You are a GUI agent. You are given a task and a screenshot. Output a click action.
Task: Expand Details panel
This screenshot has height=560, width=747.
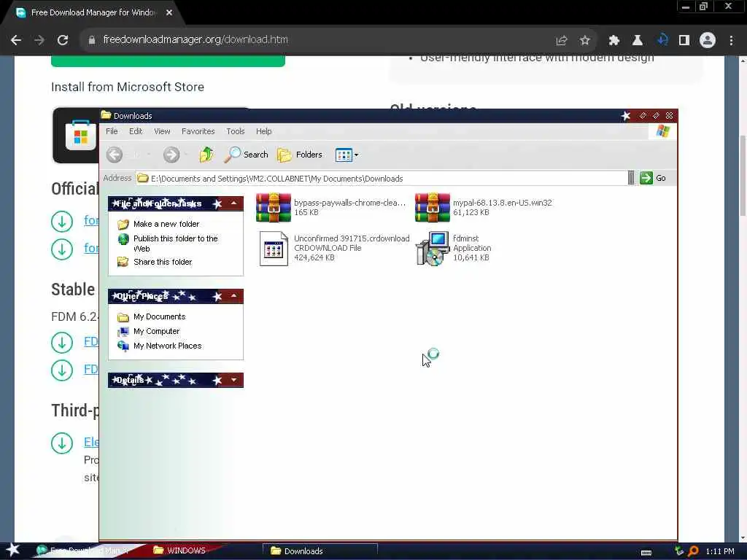pyautogui.click(x=234, y=380)
